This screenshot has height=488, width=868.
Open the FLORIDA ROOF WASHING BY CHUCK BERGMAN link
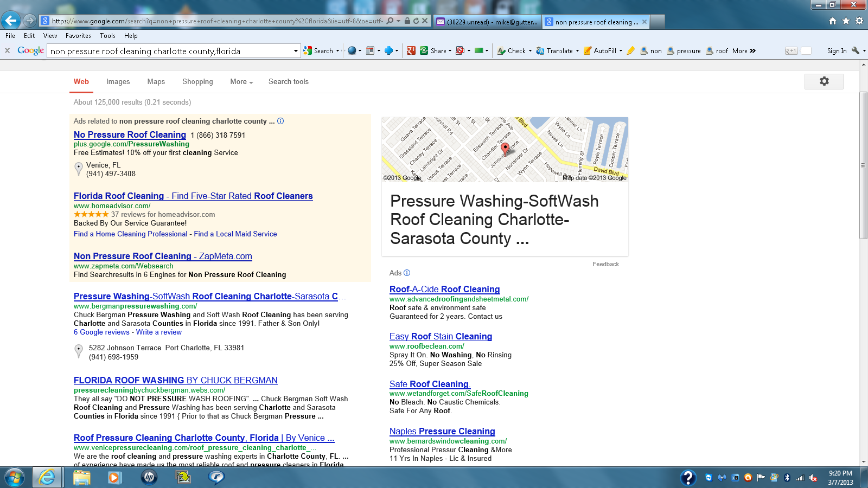(175, 381)
